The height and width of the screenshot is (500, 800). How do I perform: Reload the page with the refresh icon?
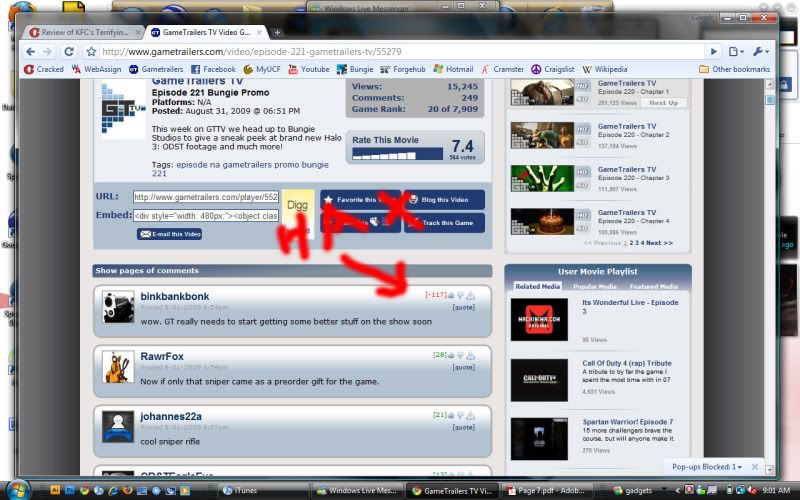click(68, 51)
